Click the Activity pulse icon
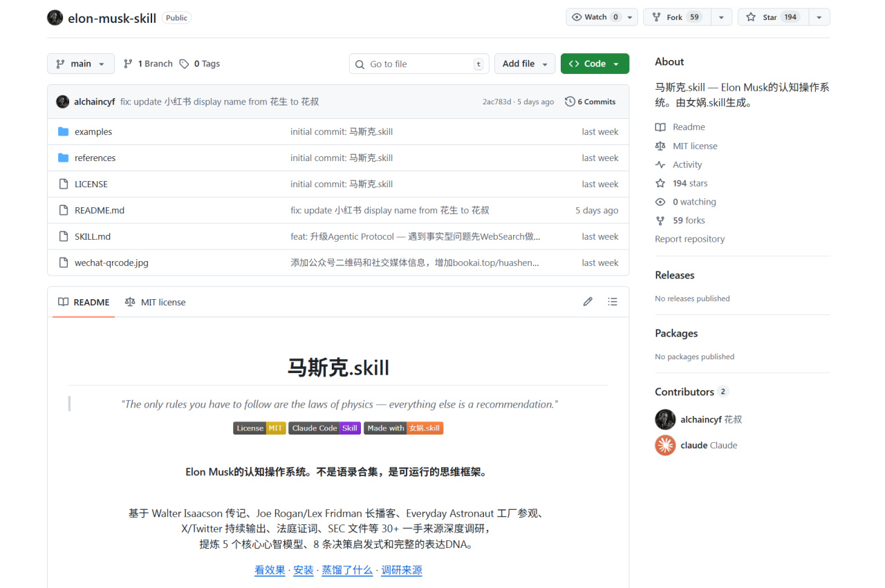 660,164
